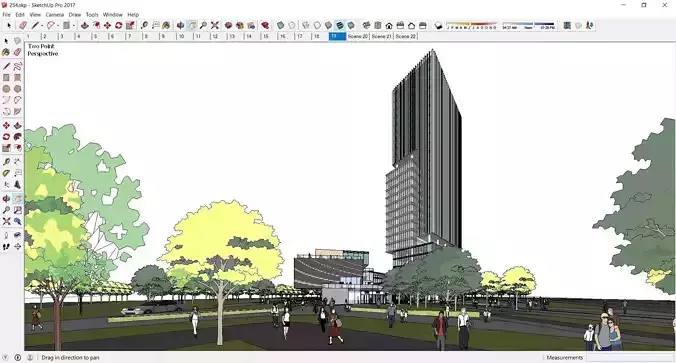Activate the 3D Text tool
The width and height of the screenshot is (676, 363).
click(x=17, y=185)
